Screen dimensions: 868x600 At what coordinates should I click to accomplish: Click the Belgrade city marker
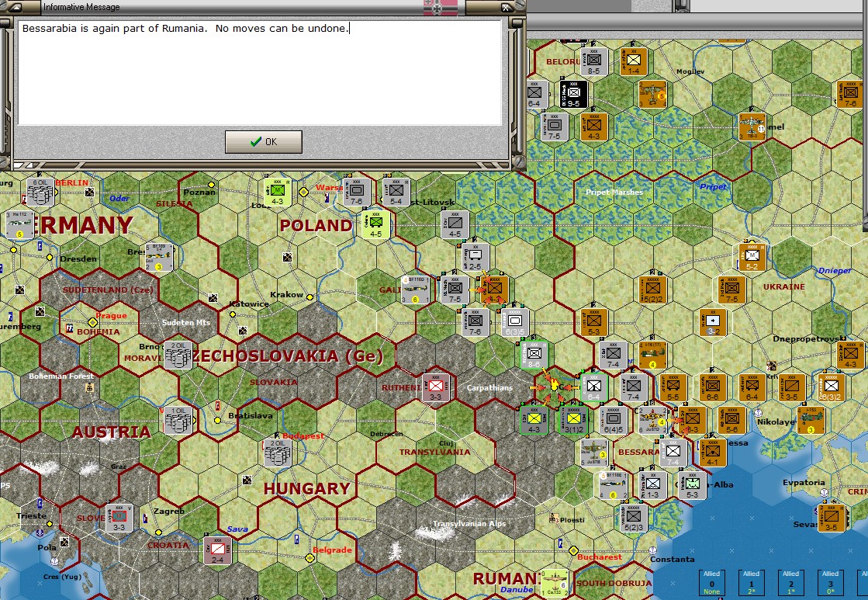point(310,558)
